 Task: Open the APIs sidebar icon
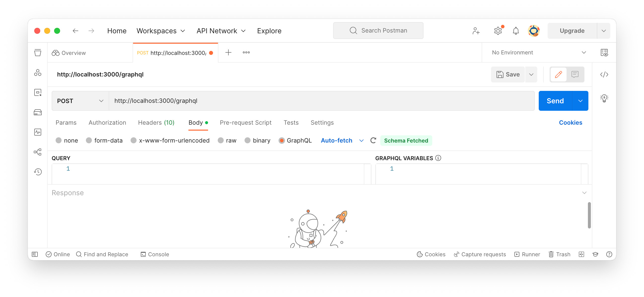pyautogui.click(x=38, y=73)
